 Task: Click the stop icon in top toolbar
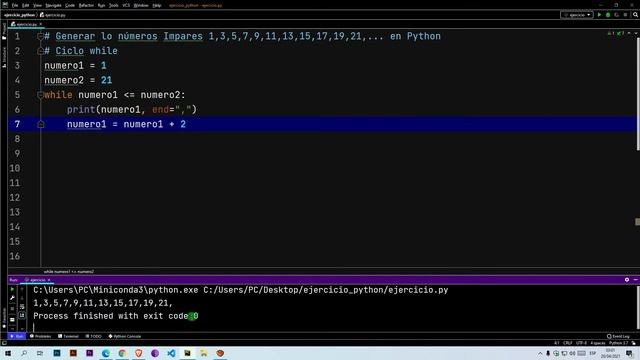point(625,15)
